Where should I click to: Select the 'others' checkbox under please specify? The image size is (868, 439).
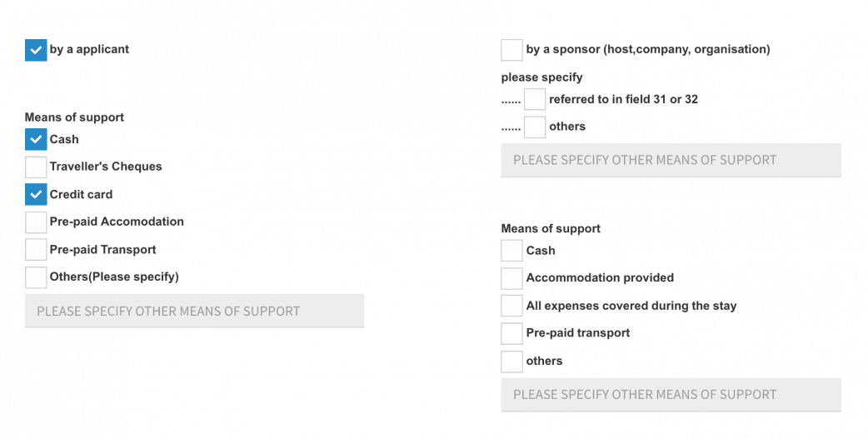point(535,127)
